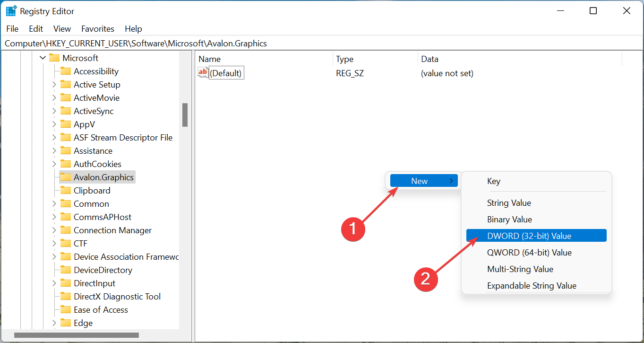Viewport: 644px width, 343px height.
Task: Click the ASF Stream Descriptor File folder icon
Action: pyautogui.click(x=66, y=138)
